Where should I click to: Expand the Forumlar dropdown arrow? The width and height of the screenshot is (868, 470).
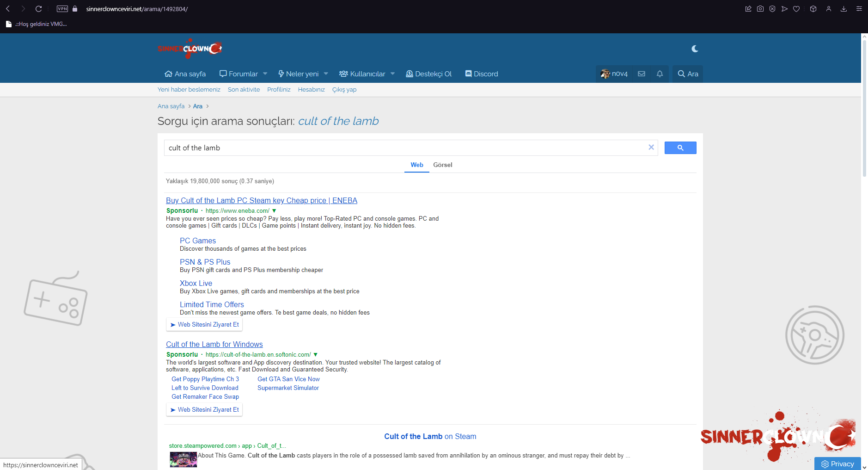tap(265, 74)
